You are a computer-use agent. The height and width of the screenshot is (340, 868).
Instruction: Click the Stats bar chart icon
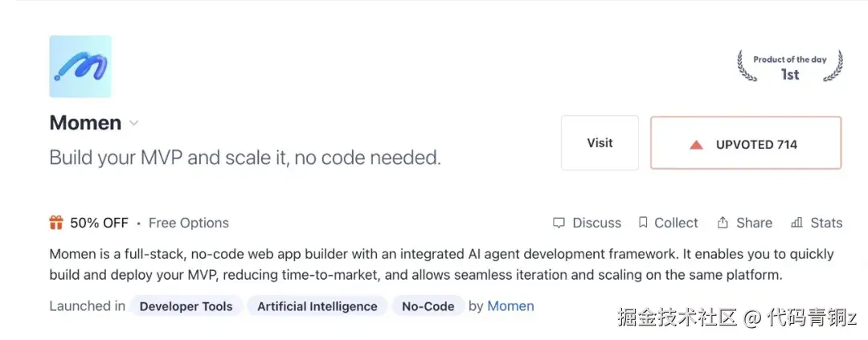click(x=796, y=223)
